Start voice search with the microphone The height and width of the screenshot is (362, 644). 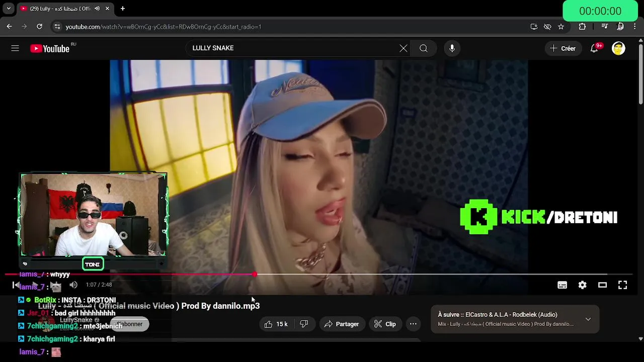pyautogui.click(x=452, y=48)
